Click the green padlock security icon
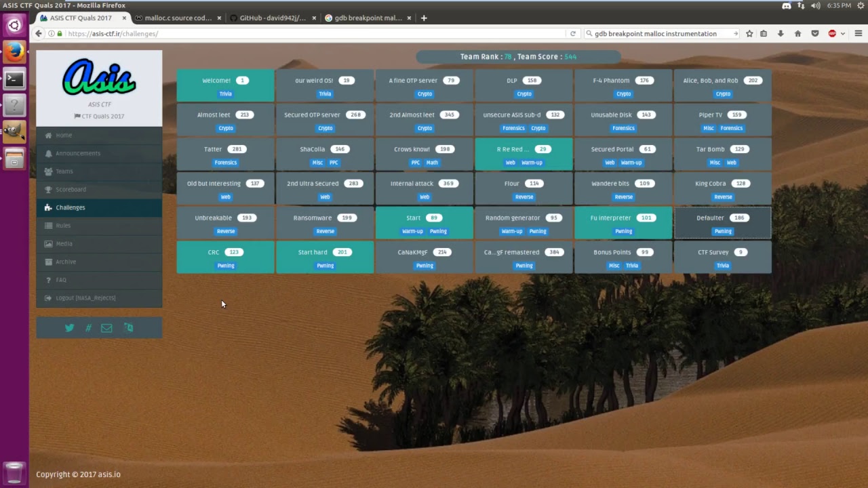The height and width of the screenshot is (488, 868). click(60, 33)
